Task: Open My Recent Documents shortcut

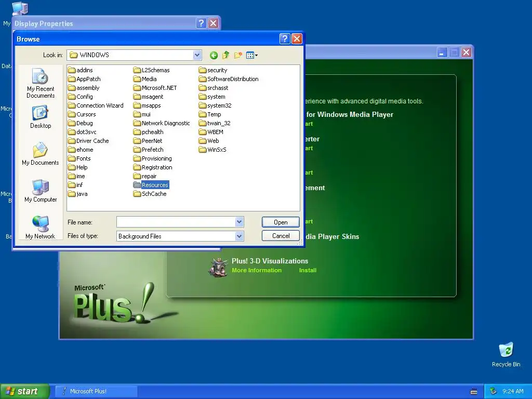Action: tap(41, 83)
